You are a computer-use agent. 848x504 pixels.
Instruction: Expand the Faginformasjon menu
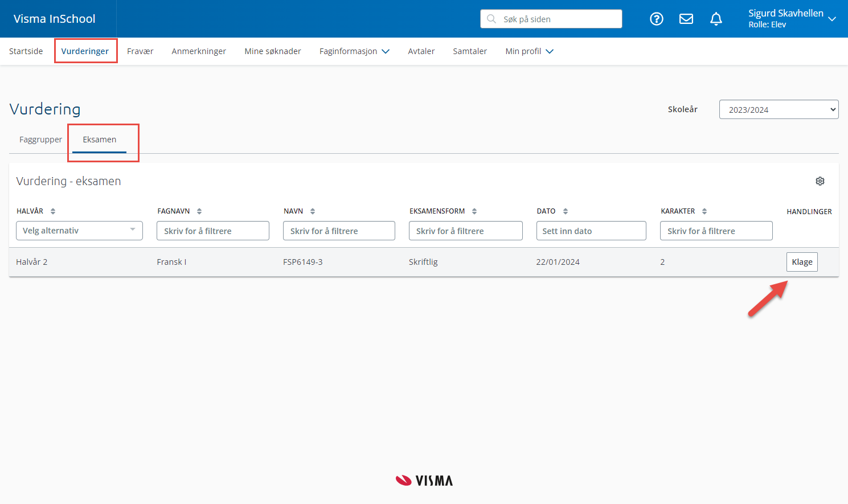tap(354, 51)
